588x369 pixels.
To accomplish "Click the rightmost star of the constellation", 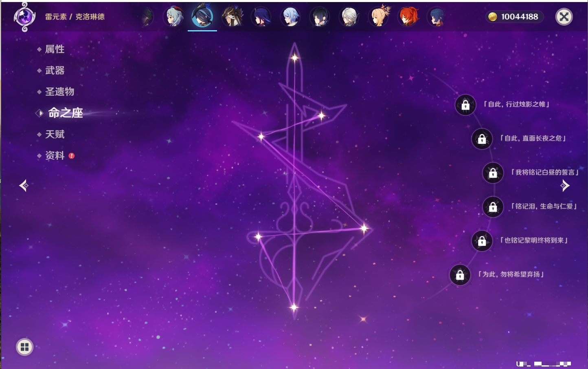I will (x=364, y=228).
